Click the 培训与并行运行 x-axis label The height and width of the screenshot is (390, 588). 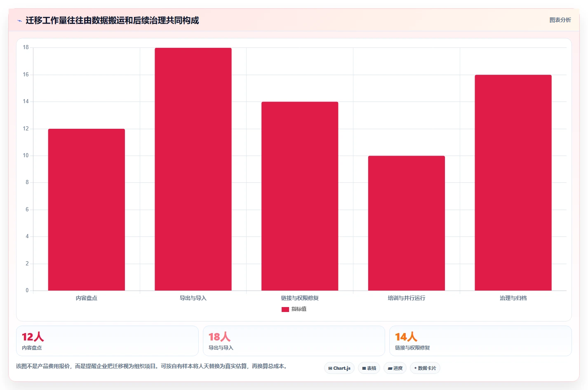coord(407,298)
